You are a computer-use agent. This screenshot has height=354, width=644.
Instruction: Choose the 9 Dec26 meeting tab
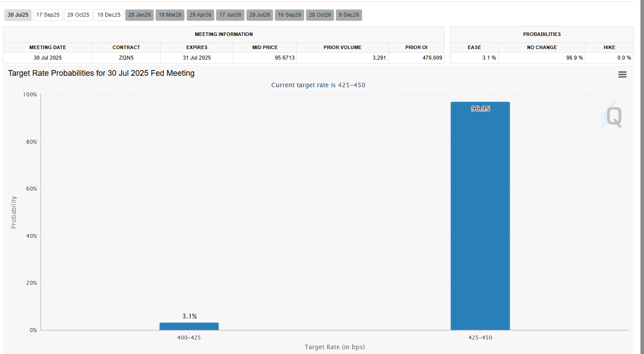349,15
